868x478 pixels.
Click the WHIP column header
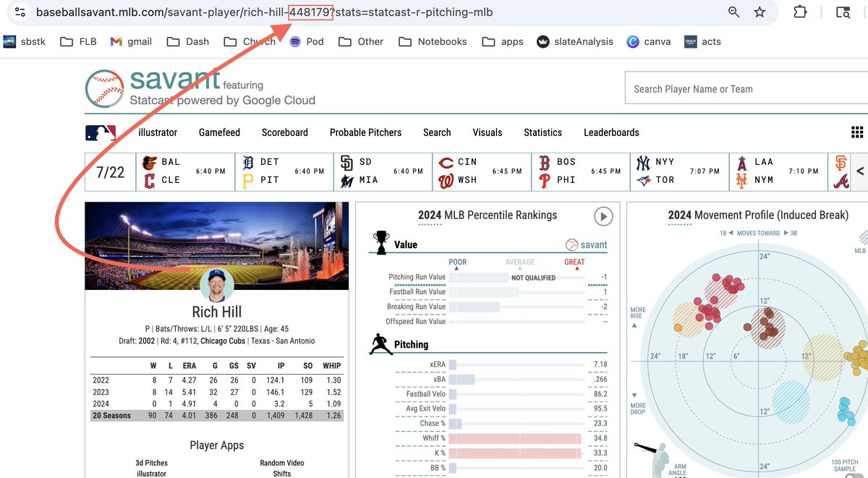point(332,366)
